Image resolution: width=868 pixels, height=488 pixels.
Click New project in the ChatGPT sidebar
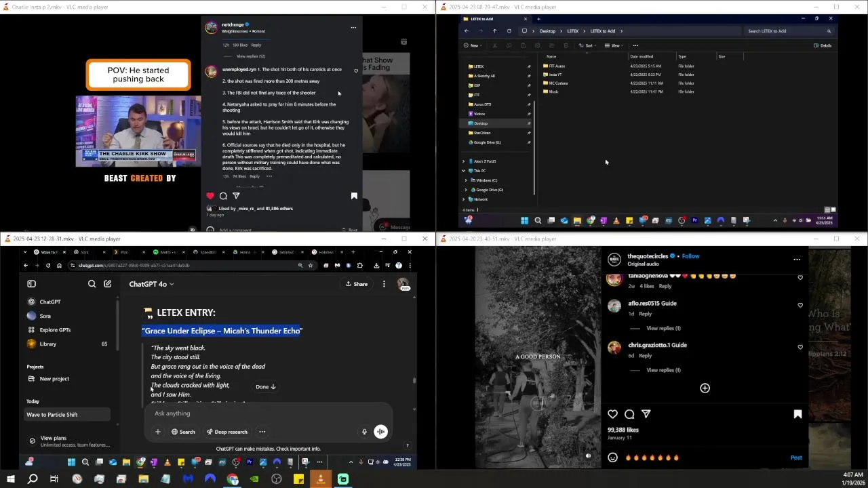coord(54,379)
